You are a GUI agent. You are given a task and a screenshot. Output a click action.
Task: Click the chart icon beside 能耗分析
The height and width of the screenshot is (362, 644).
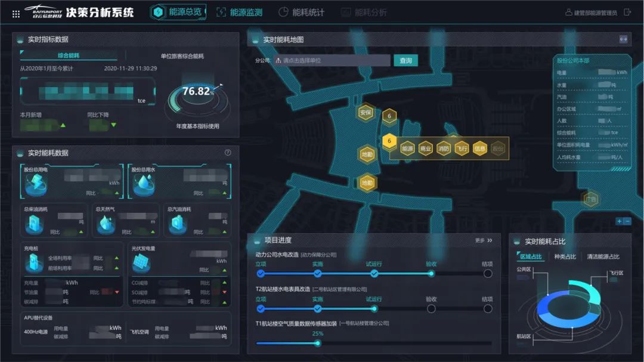pos(346,13)
